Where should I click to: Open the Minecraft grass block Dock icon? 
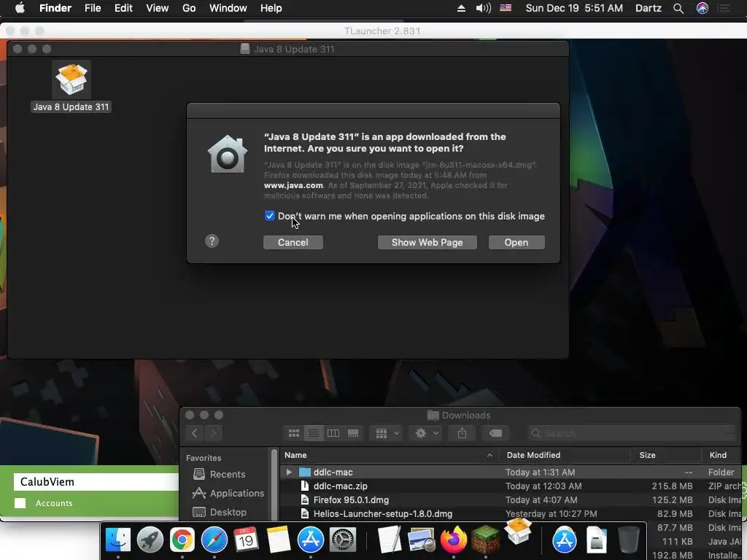click(485, 540)
